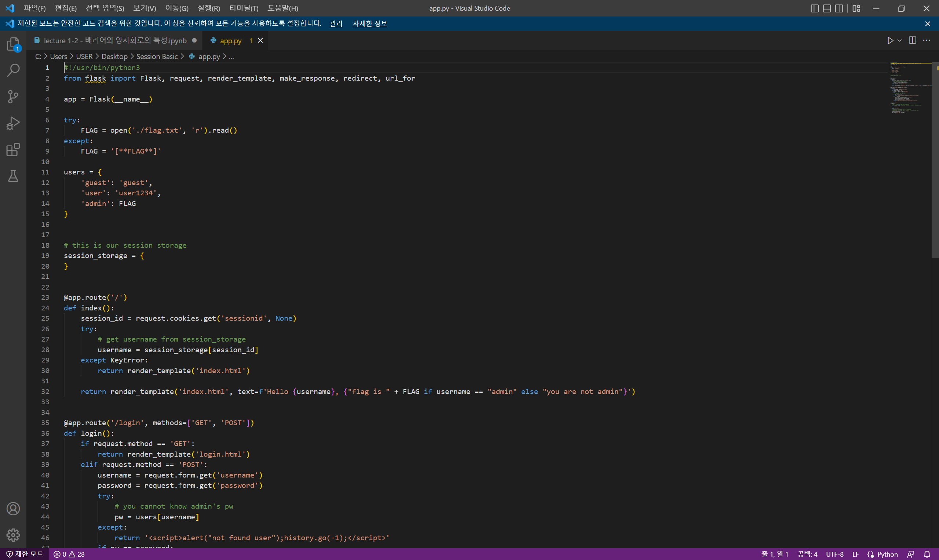
Task: Open the Search view icon
Action: click(13, 70)
